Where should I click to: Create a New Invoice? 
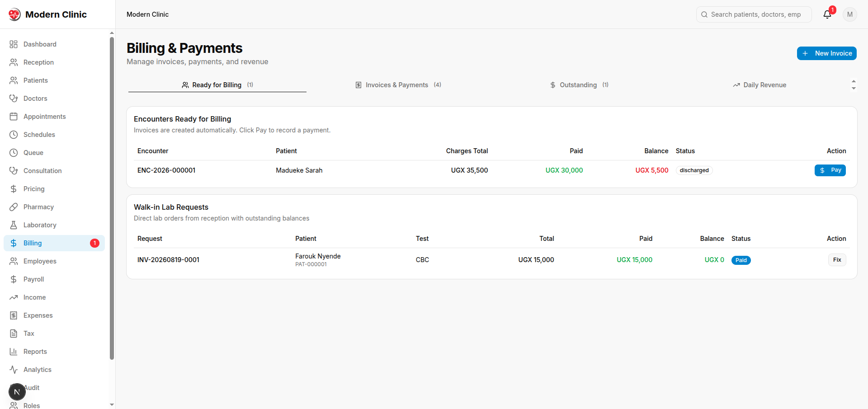[827, 53]
